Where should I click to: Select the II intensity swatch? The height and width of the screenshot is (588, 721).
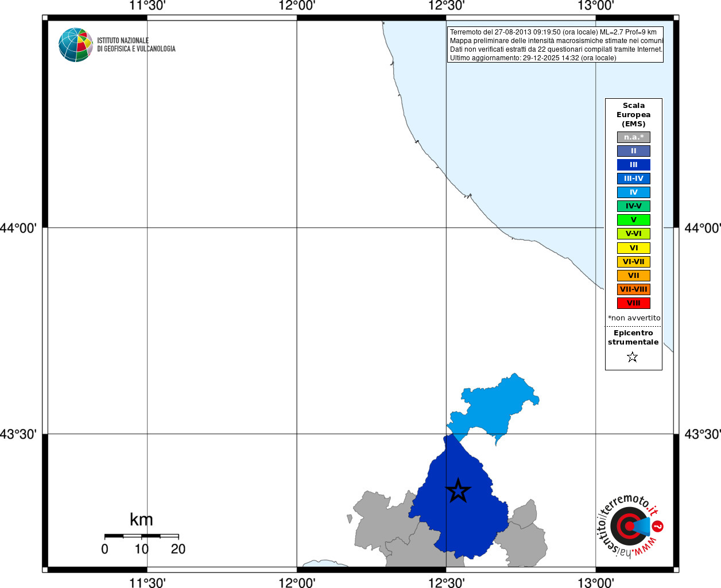[x=634, y=151]
